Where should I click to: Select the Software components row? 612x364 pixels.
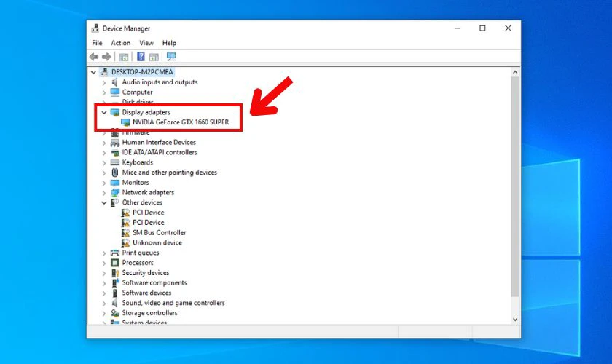(x=154, y=283)
